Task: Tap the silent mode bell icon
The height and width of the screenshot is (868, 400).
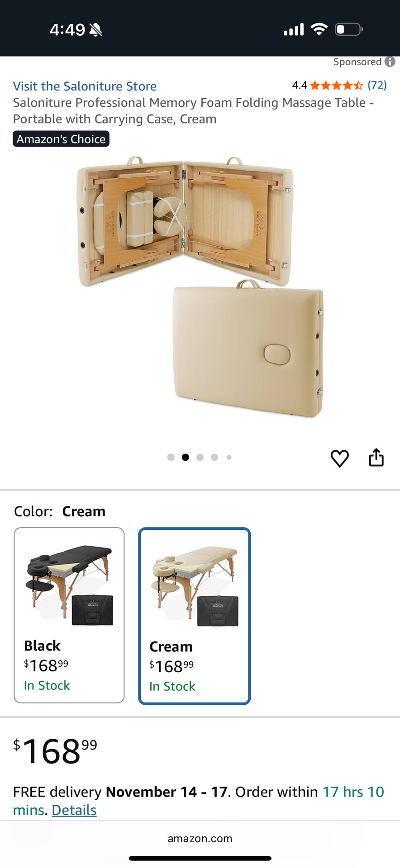Action: (95, 30)
